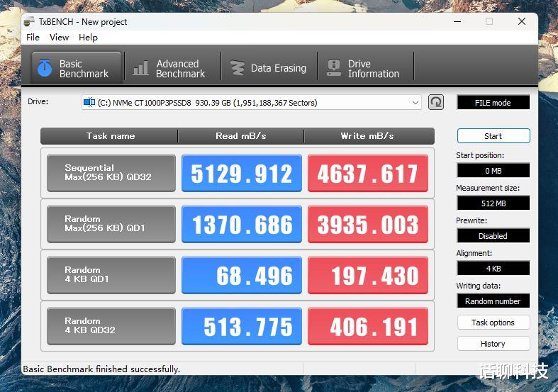Image resolution: width=558 pixels, height=392 pixels.
Task: Click the write result 197.430
Action: coord(367,275)
